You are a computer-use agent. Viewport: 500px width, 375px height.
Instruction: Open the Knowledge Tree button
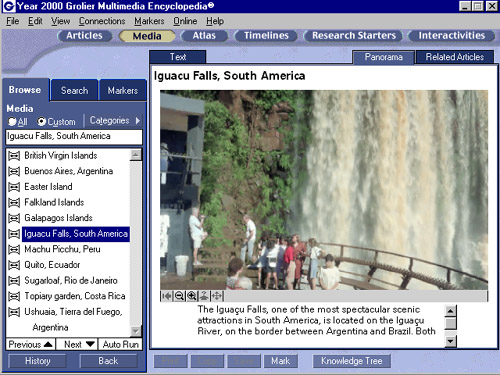pos(351,361)
